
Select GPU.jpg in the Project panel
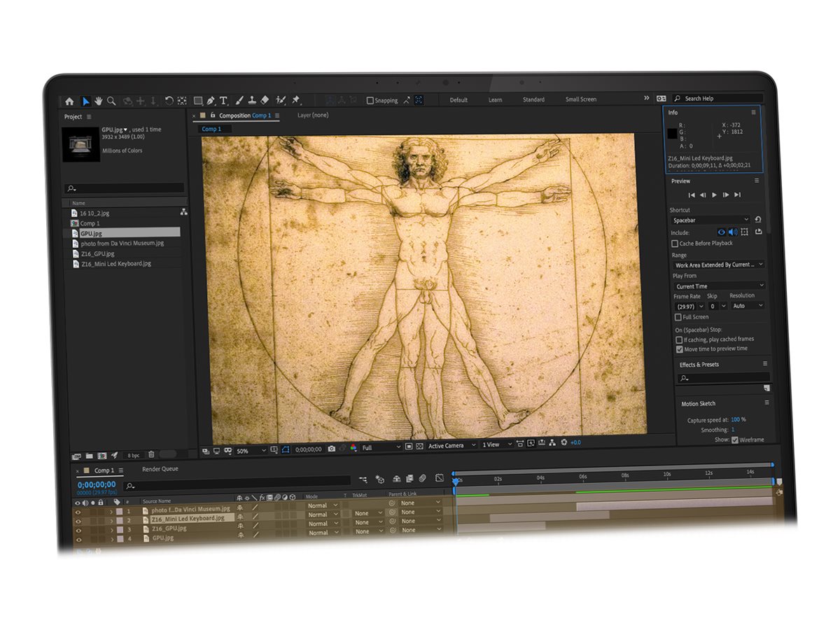point(91,233)
